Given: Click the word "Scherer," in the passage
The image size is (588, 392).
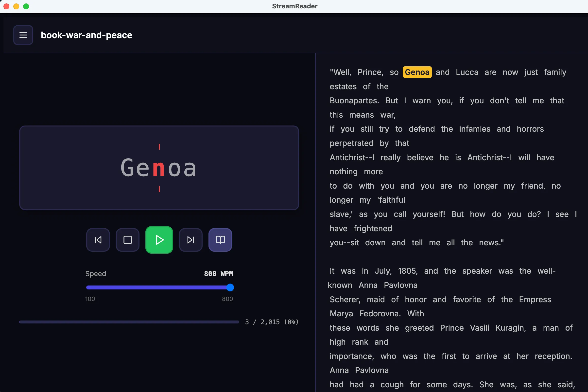Looking at the screenshot, I should pos(345,300).
